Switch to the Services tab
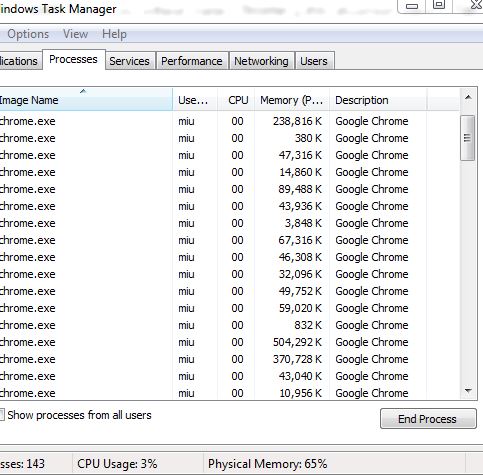The height and width of the screenshot is (475, 483). (x=130, y=61)
